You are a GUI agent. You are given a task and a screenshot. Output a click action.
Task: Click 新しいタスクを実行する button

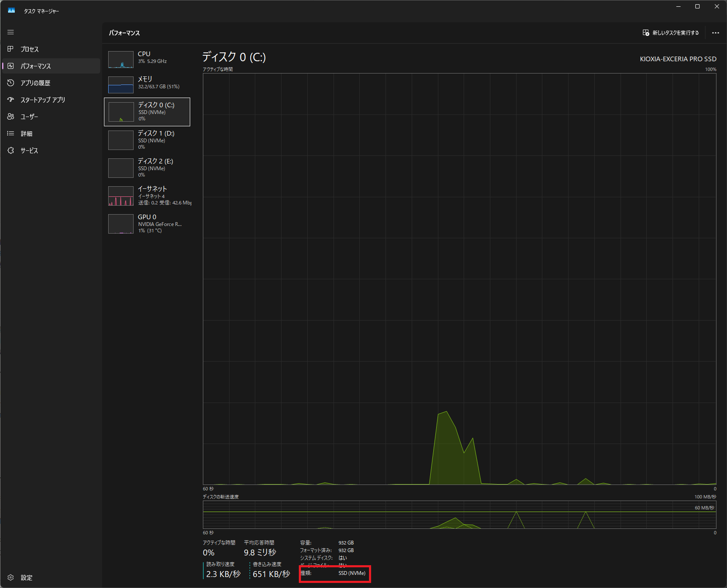[671, 33]
